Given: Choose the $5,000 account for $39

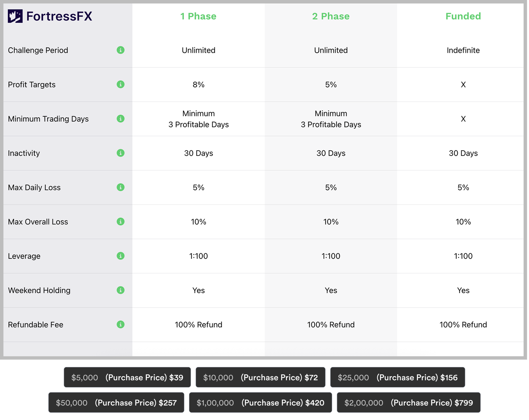Looking at the screenshot, I should pos(127,377).
